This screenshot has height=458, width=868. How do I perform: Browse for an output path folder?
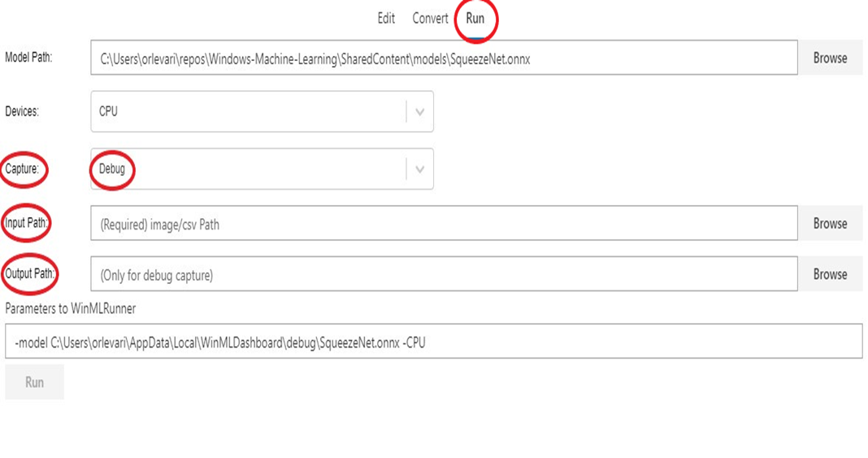[830, 273]
